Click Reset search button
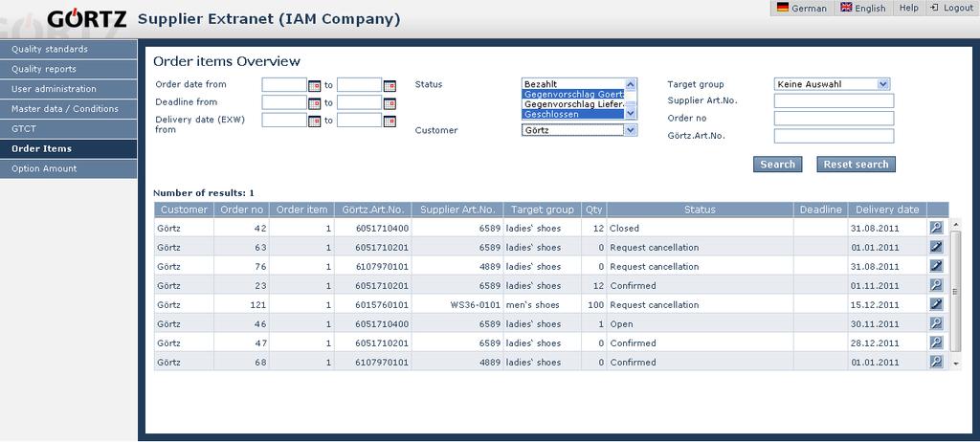Screen dimensions: 980x442 coord(856,165)
